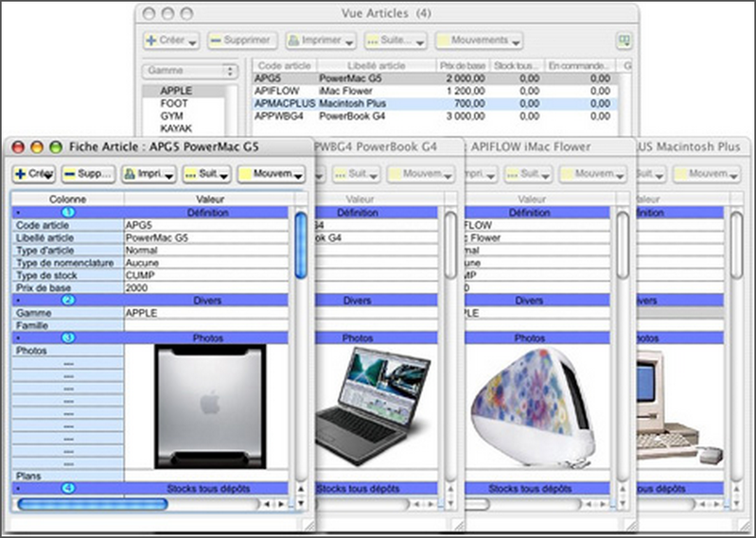Click the Type de nomenclature value Aucune

(206, 263)
